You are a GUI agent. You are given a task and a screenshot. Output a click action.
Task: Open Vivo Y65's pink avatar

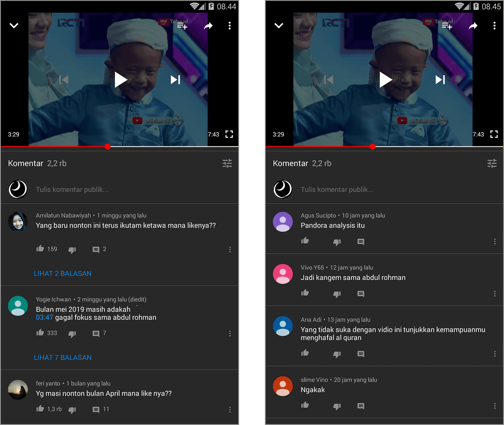click(x=283, y=274)
